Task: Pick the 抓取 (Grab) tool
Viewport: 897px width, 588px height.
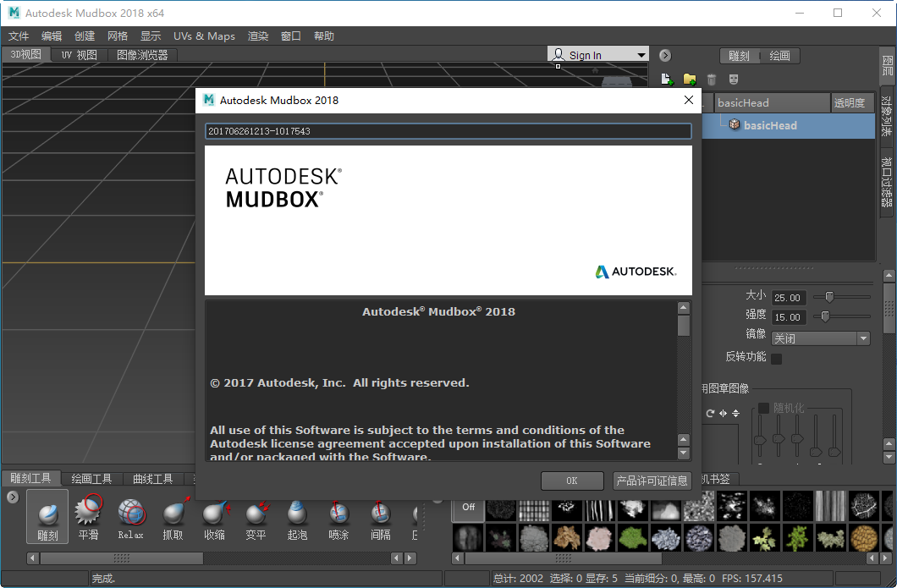Action: pos(172,516)
